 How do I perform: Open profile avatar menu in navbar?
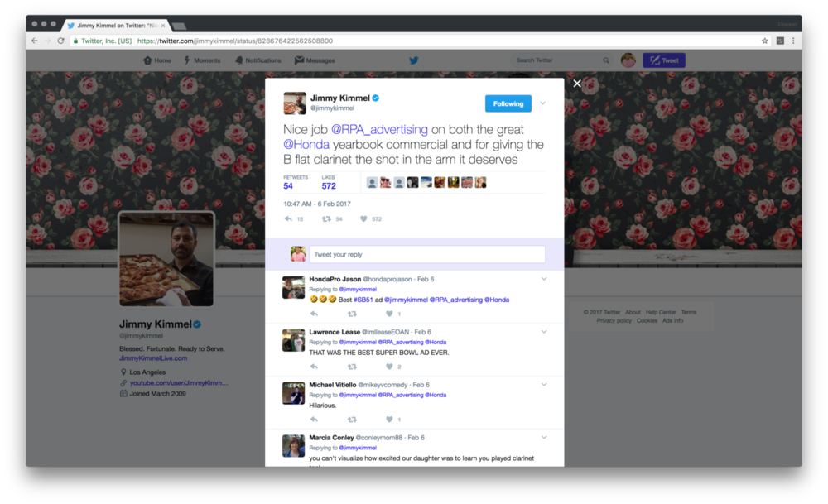pos(628,60)
